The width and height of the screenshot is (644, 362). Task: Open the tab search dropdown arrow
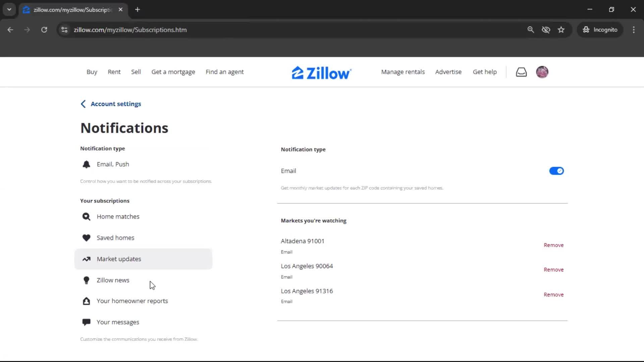(x=9, y=9)
